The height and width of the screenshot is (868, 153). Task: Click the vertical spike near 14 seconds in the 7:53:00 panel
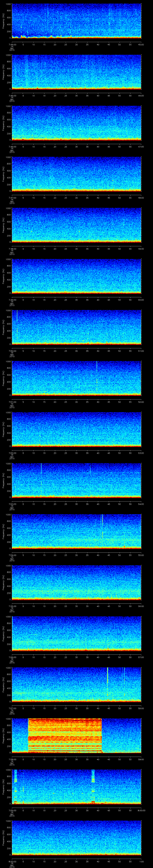41,478
